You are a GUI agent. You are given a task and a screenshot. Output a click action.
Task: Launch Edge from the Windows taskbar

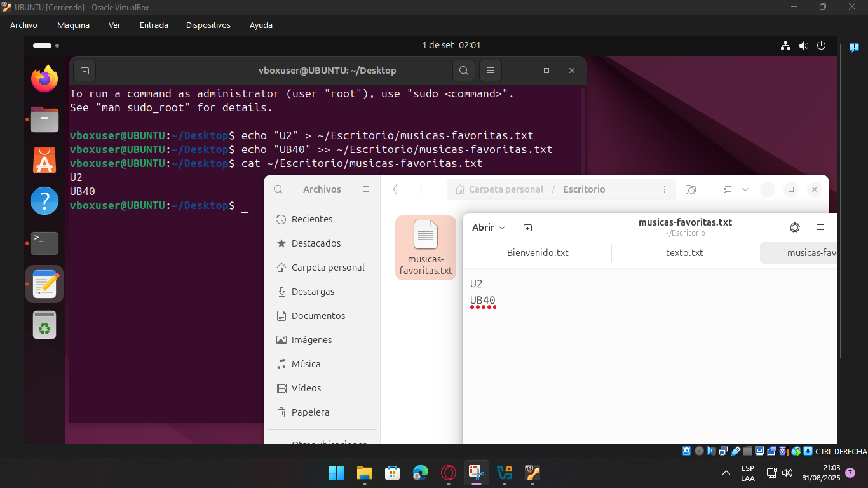420,473
